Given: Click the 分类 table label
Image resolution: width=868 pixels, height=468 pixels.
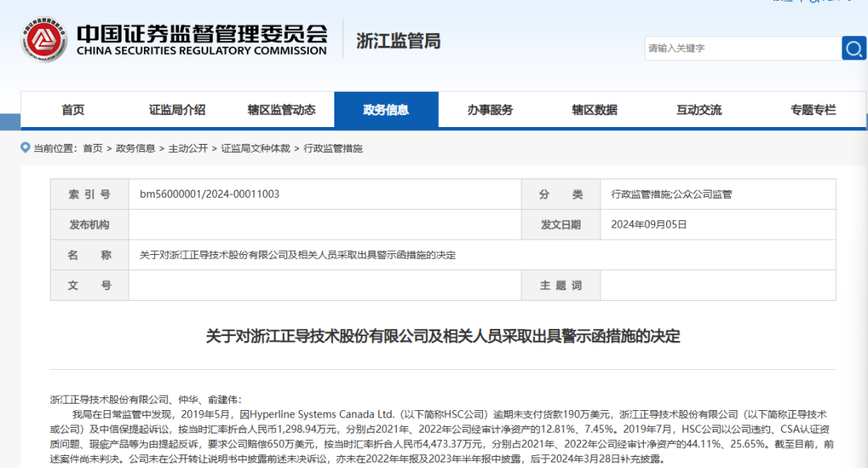Looking at the screenshot, I should pos(561,194).
